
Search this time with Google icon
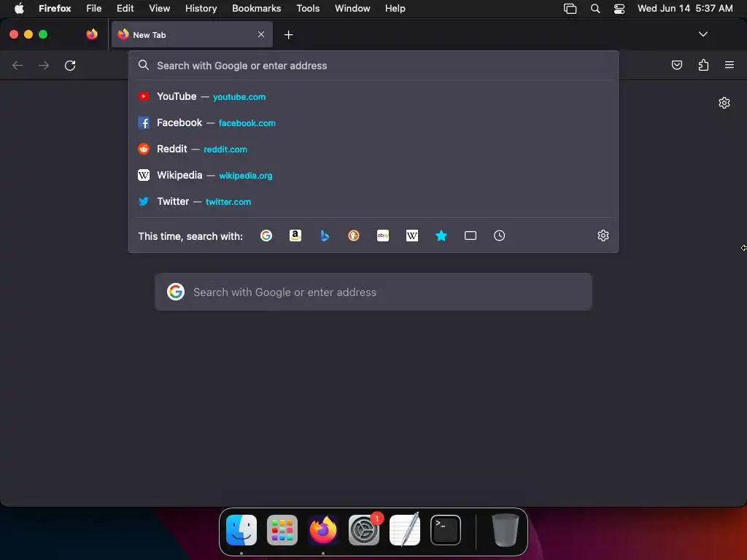pos(266,236)
